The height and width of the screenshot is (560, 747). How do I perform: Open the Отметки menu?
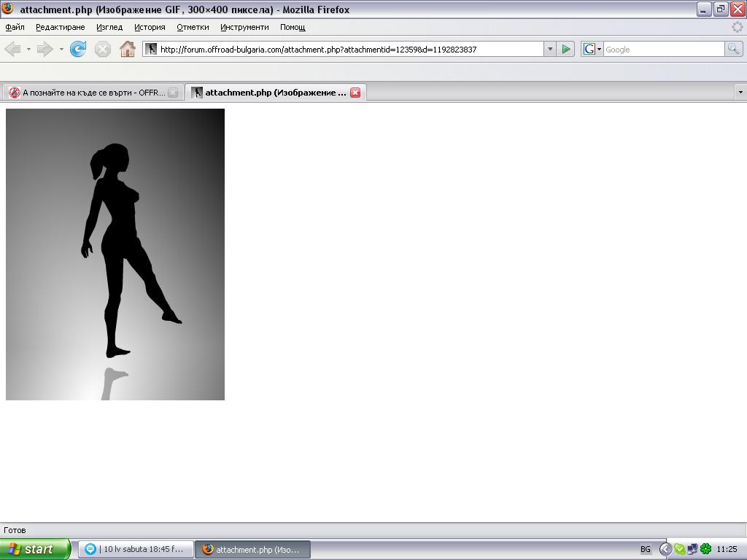tap(193, 27)
